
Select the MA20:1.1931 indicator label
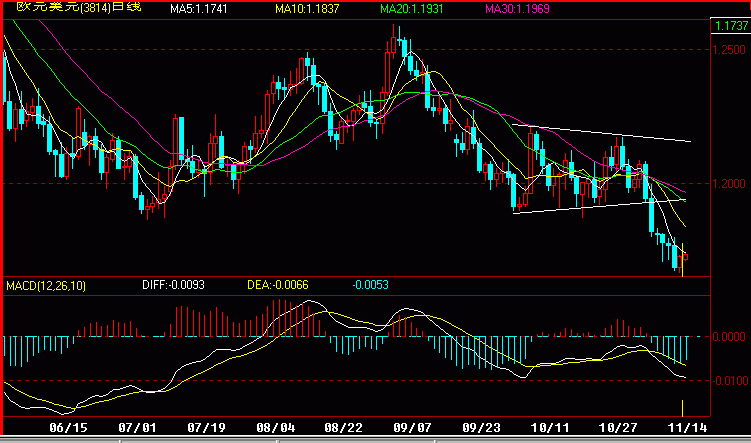pos(412,9)
